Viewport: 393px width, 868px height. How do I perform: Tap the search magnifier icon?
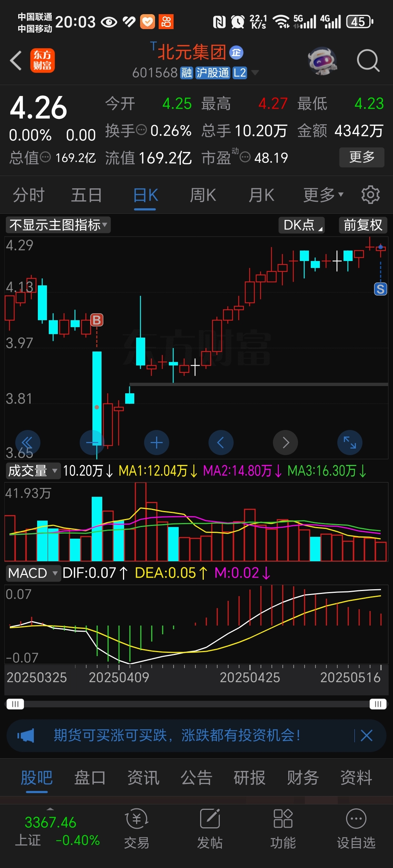[x=368, y=60]
